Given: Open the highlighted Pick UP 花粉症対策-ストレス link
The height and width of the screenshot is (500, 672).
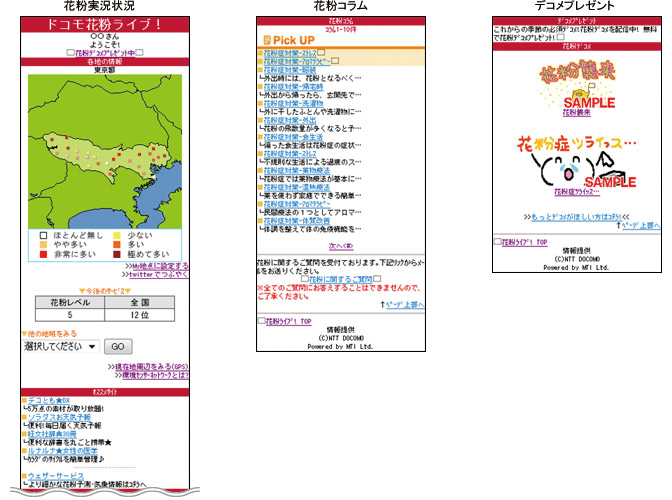Looking at the screenshot, I should point(290,53).
